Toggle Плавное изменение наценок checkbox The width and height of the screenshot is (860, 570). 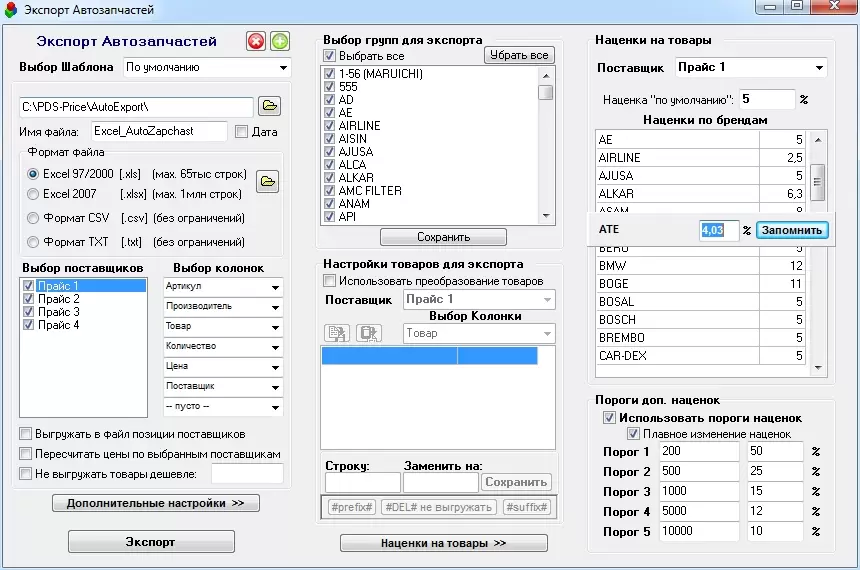point(633,434)
